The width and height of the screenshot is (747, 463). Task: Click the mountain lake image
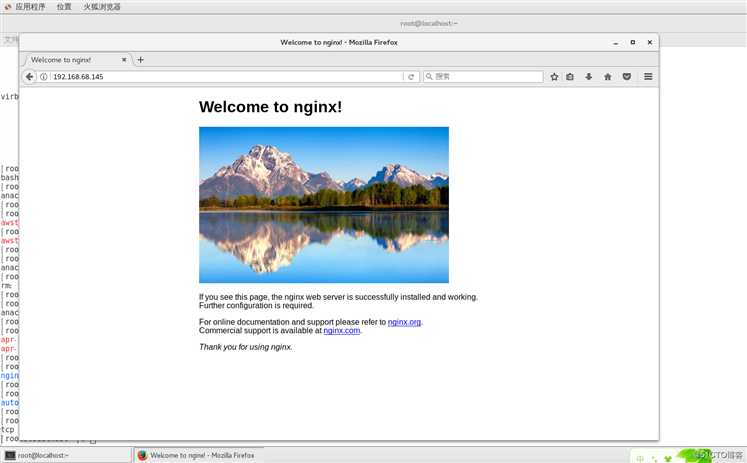(324, 205)
